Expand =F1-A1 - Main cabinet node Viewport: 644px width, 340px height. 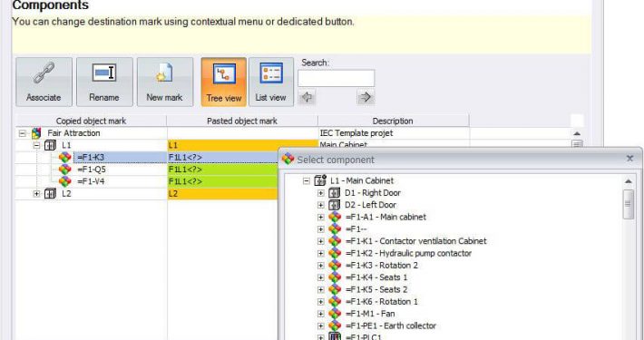(321, 218)
